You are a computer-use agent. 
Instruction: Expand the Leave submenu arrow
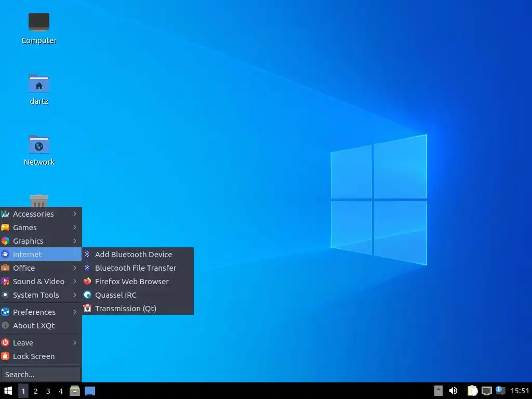tap(75, 343)
